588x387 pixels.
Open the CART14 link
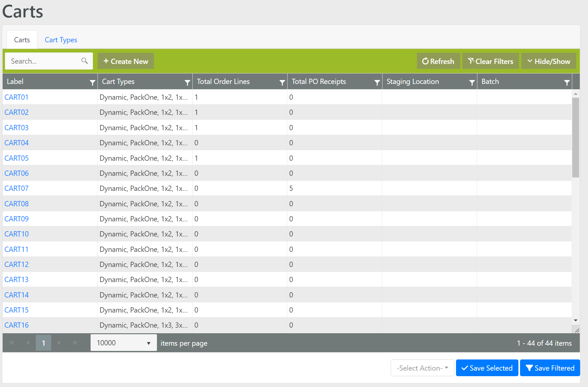pyautogui.click(x=16, y=295)
